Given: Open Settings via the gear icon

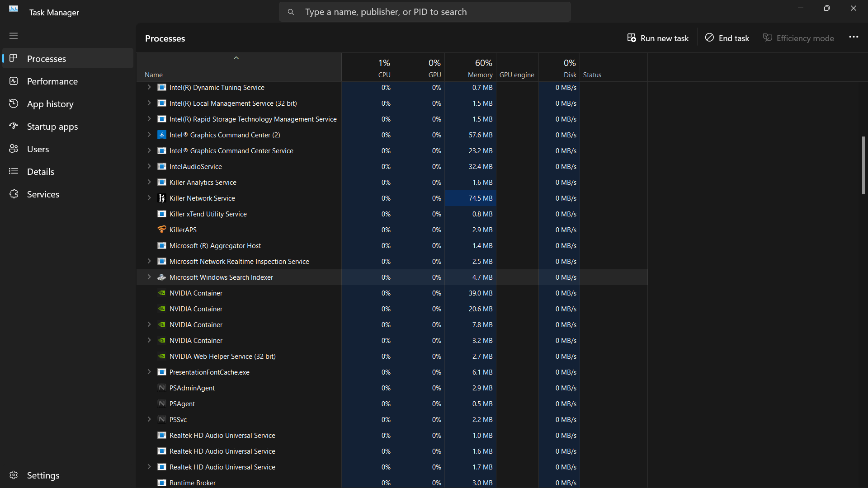Looking at the screenshot, I should pyautogui.click(x=14, y=475).
